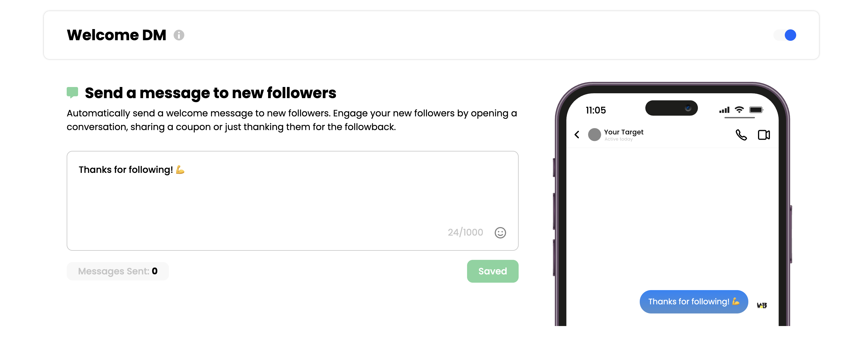Click the 11:05 clock in phone preview
The width and height of the screenshot is (868, 344).
click(x=595, y=110)
